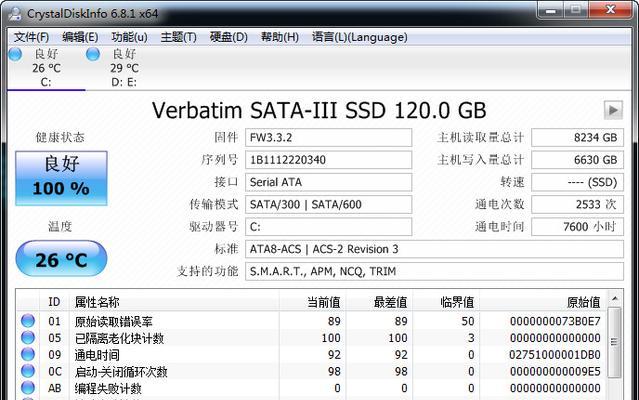
Task: Click raw value 02751000001DB0
Action: 555,355
